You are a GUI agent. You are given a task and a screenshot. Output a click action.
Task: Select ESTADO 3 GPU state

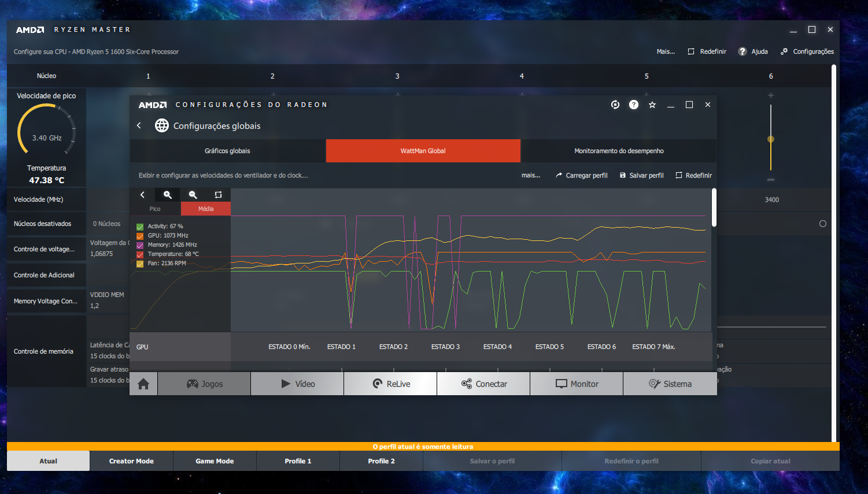[445, 347]
